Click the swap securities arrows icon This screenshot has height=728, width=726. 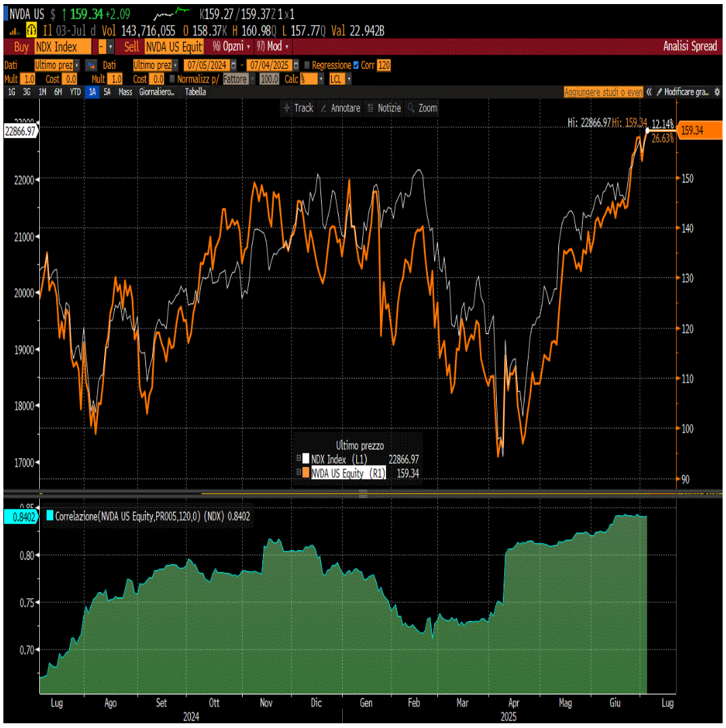pos(91,66)
